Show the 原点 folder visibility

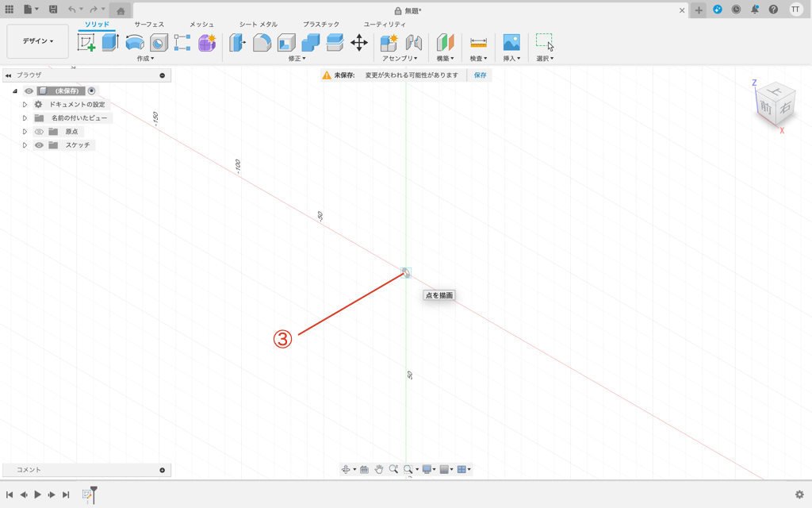pyautogui.click(x=39, y=132)
